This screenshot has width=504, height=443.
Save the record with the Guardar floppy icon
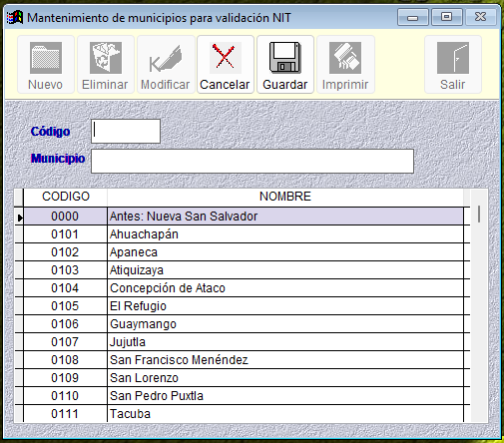pyautogui.click(x=285, y=58)
